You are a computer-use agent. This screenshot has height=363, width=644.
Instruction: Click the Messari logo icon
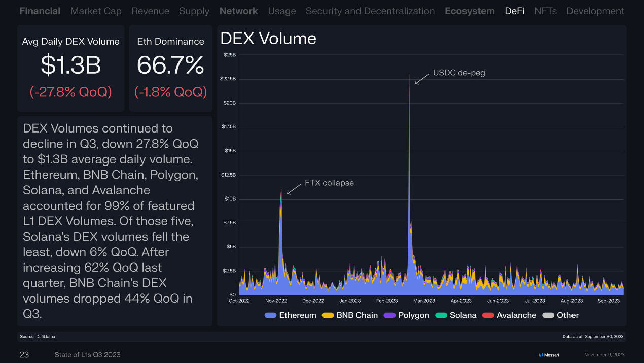(x=540, y=355)
